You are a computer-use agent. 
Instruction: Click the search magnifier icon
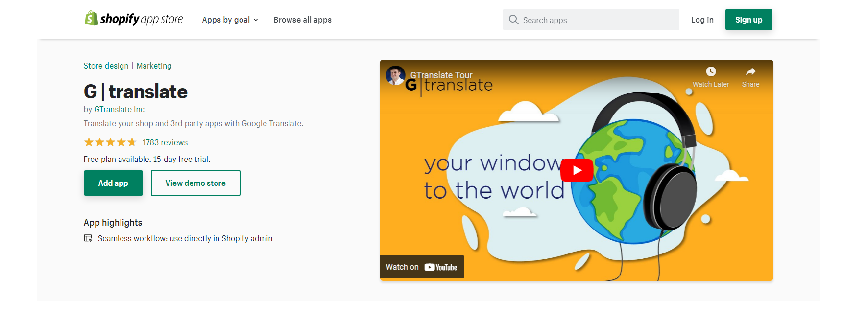click(513, 20)
